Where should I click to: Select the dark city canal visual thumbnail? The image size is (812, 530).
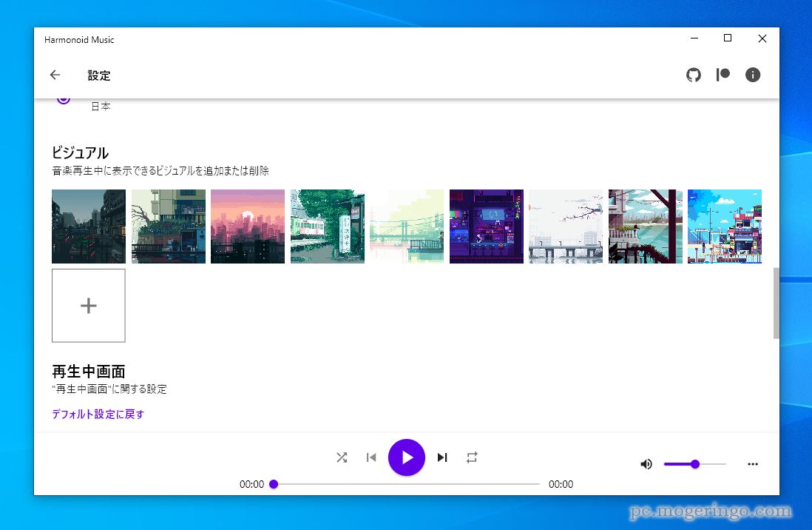(89, 226)
